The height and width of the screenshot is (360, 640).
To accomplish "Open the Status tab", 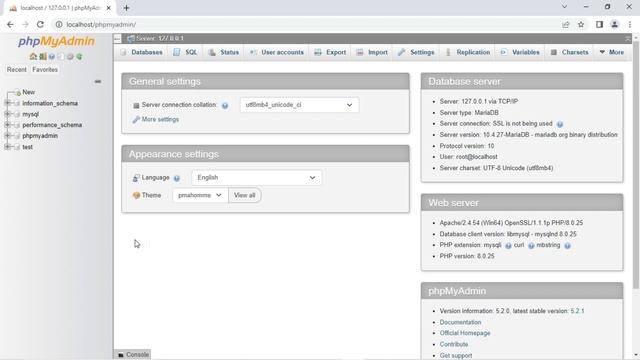I will [x=224, y=52].
